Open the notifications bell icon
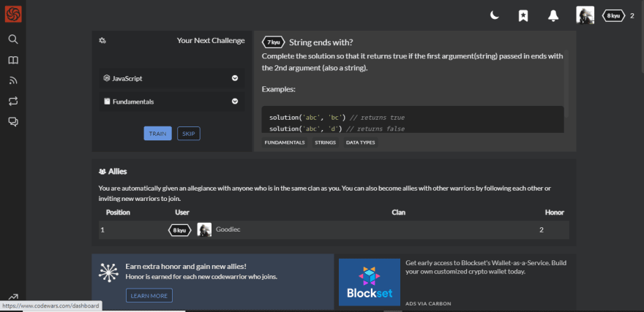Screen dimensions: 644x312 (553, 16)
